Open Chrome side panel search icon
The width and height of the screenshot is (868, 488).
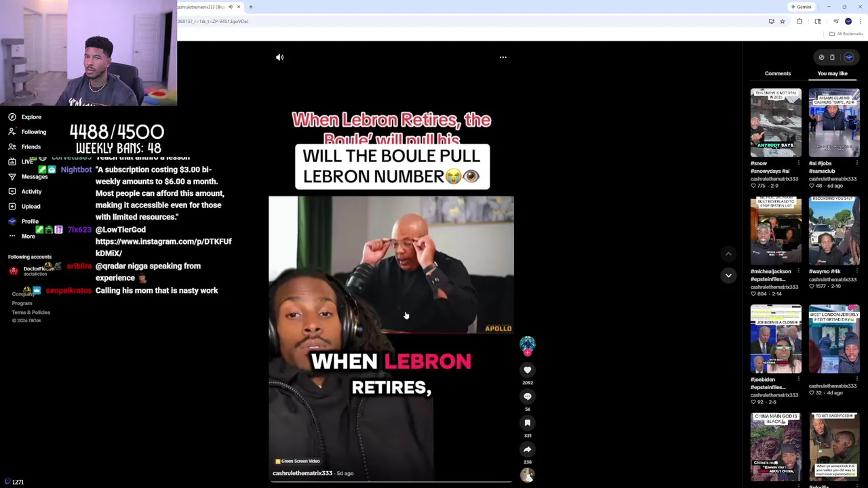pyautogui.click(x=818, y=21)
